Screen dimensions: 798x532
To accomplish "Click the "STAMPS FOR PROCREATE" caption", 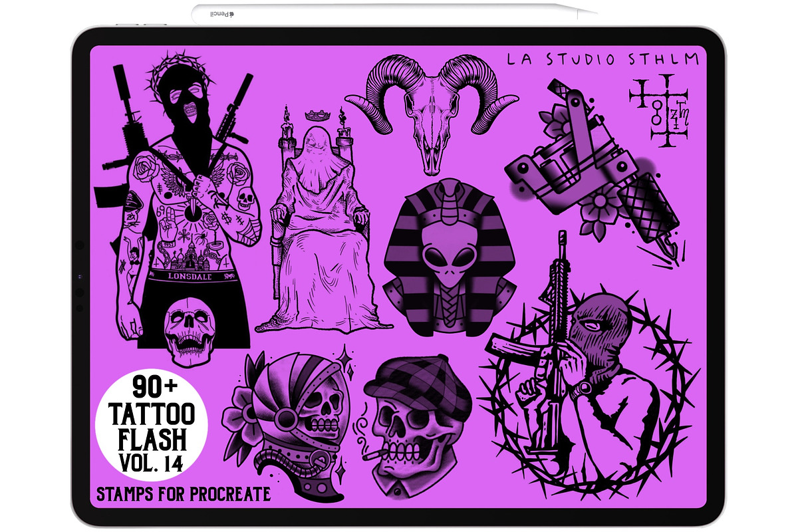I will 184,494.
